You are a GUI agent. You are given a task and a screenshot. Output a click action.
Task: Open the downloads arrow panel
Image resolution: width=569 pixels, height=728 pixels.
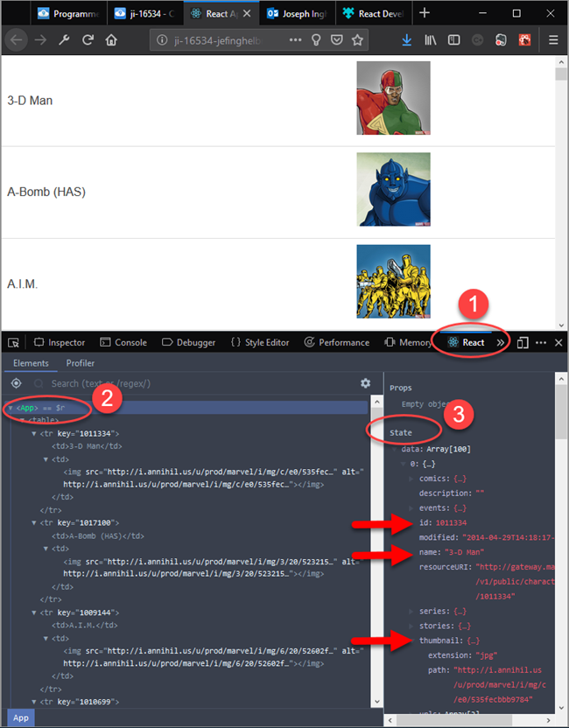407,40
